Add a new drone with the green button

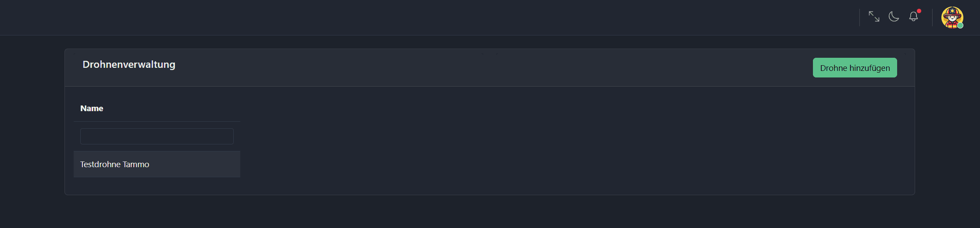855,68
